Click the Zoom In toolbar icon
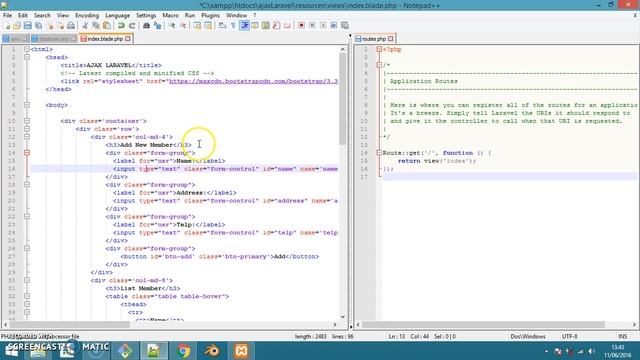Viewport: 640px width, 360px height. click(x=172, y=26)
